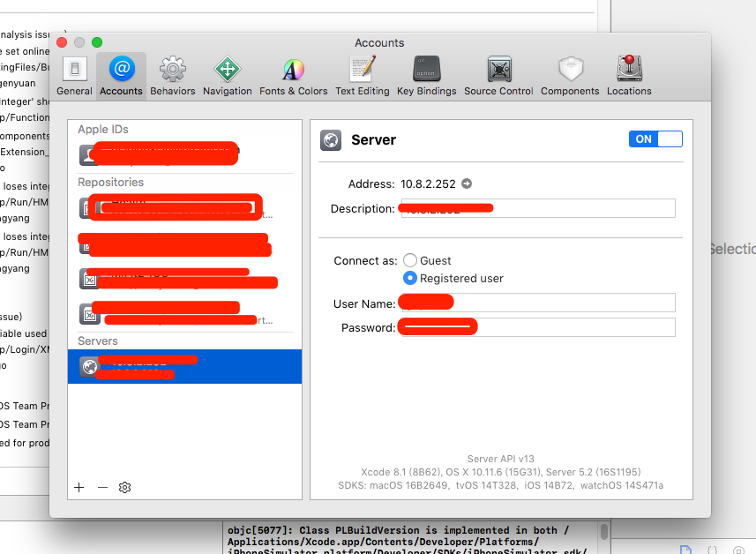756x554 pixels.
Task: Select the fourth repository under Repositories
Action: tap(184, 313)
